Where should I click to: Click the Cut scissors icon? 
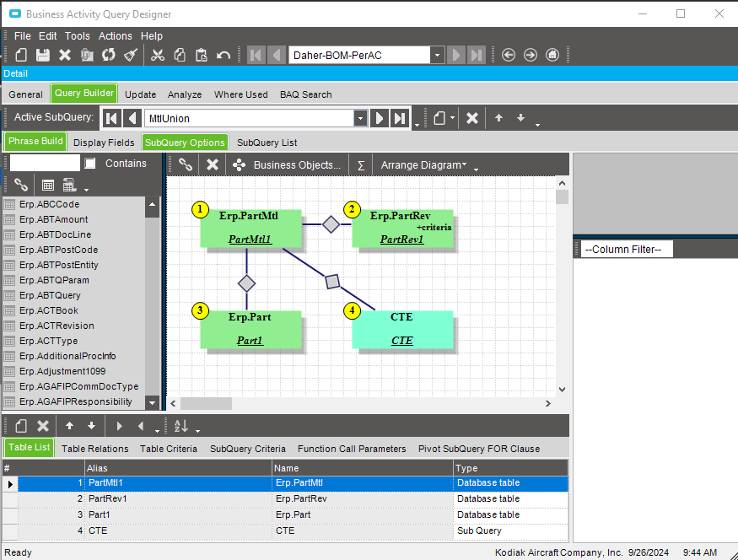[158, 55]
